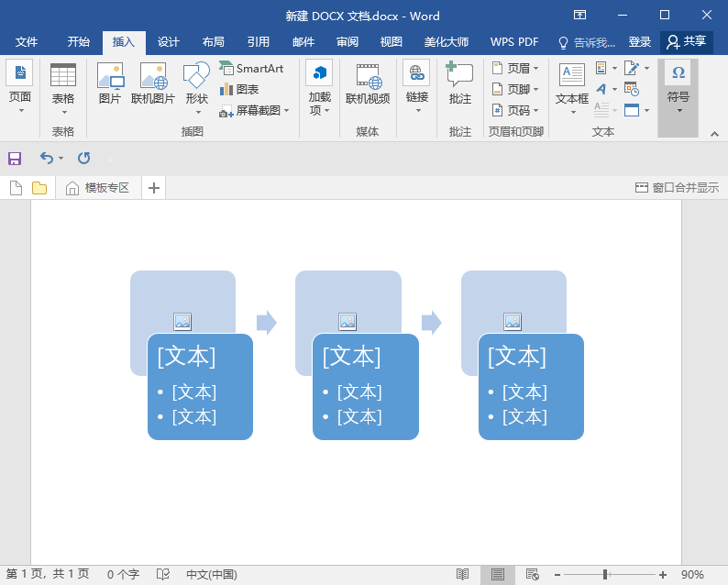The width and height of the screenshot is (728, 585).
Task: Insert a 图表 (Chart)
Action: [239, 89]
